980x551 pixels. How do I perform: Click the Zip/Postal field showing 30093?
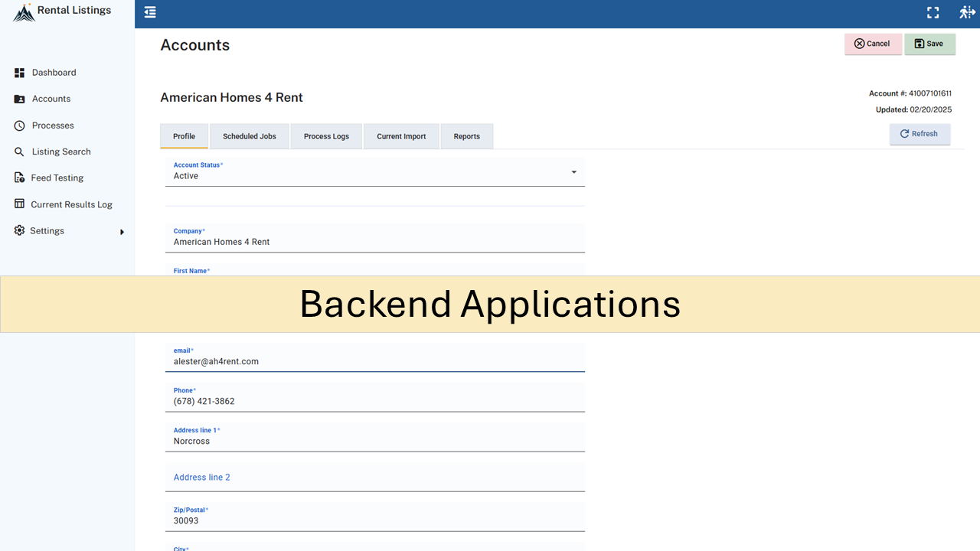point(375,517)
